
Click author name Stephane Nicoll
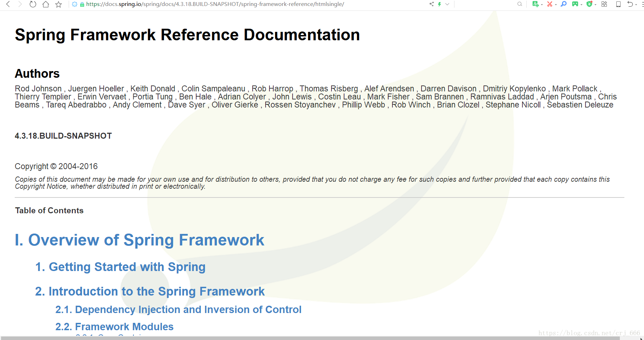(513, 105)
